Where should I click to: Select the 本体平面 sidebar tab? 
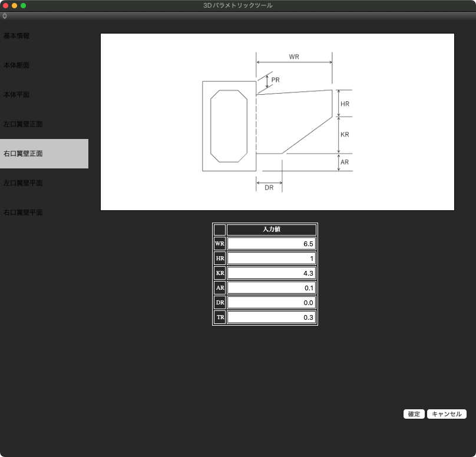[16, 95]
